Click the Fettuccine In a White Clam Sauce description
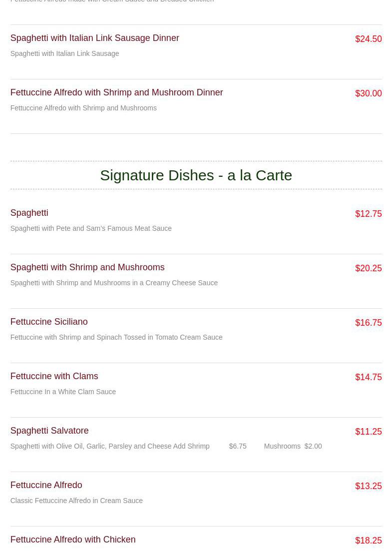392x551 pixels. (x=63, y=392)
